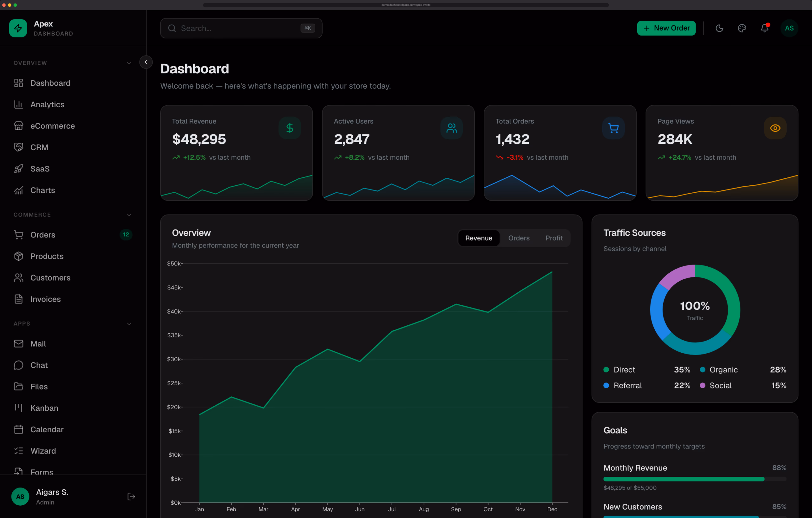Viewport: 812px width, 518px height.
Task: Click the Traffic Sources donut chart
Action: coord(695,310)
